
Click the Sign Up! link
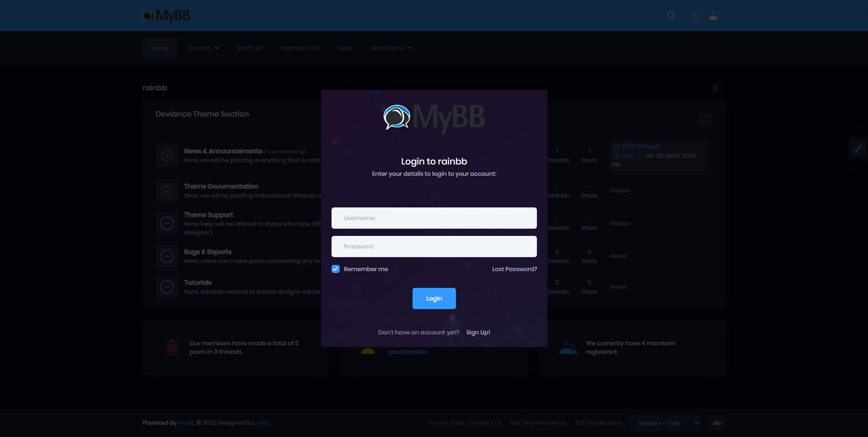tap(478, 332)
